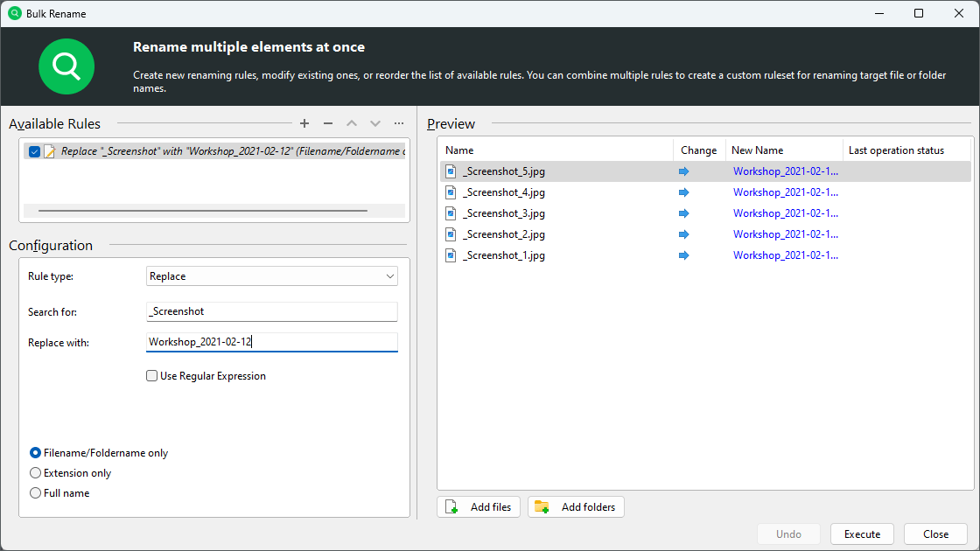Click the New Name column header
The image size is (980, 551).
(x=783, y=150)
